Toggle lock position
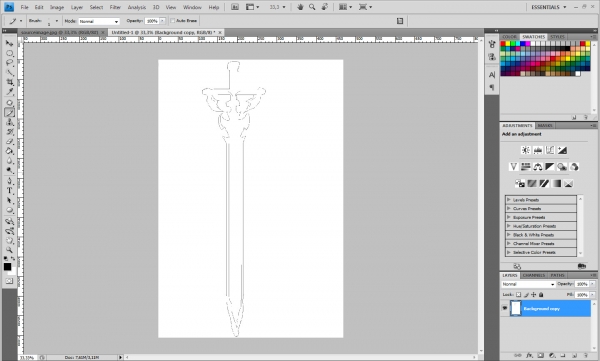Image resolution: width=600 pixels, height=361 pixels. (533, 295)
